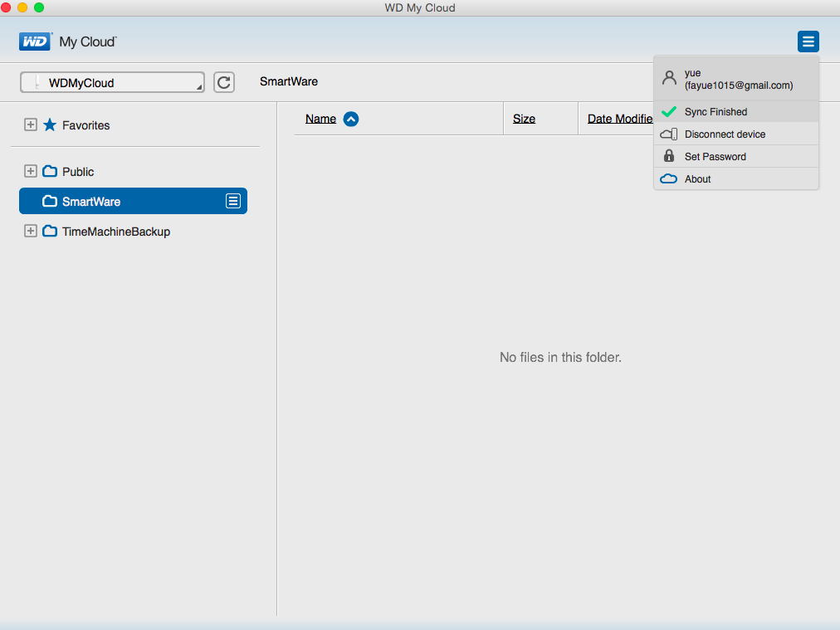The image size is (840, 630).
Task: Select the TimeMachineBackup folder label
Action: [x=116, y=232]
